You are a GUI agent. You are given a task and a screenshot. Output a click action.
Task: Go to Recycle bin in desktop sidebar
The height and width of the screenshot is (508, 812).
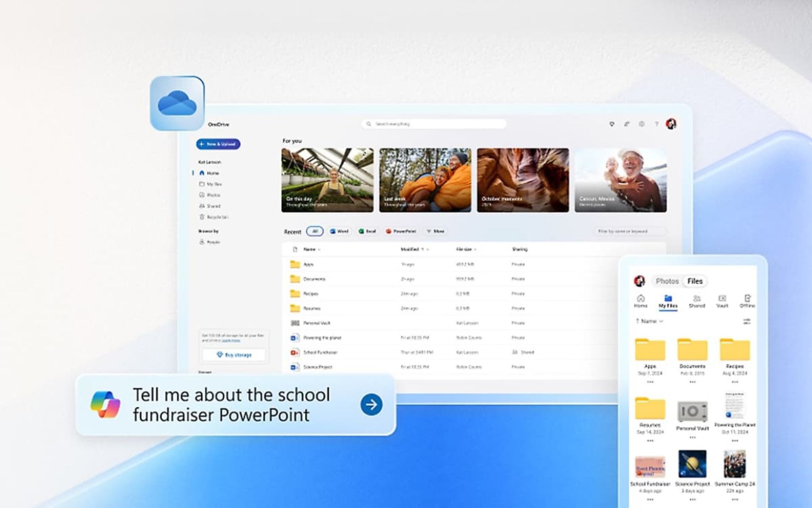coord(214,217)
